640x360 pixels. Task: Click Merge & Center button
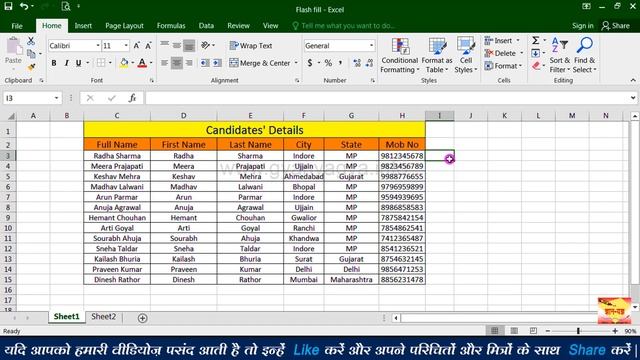(260, 63)
